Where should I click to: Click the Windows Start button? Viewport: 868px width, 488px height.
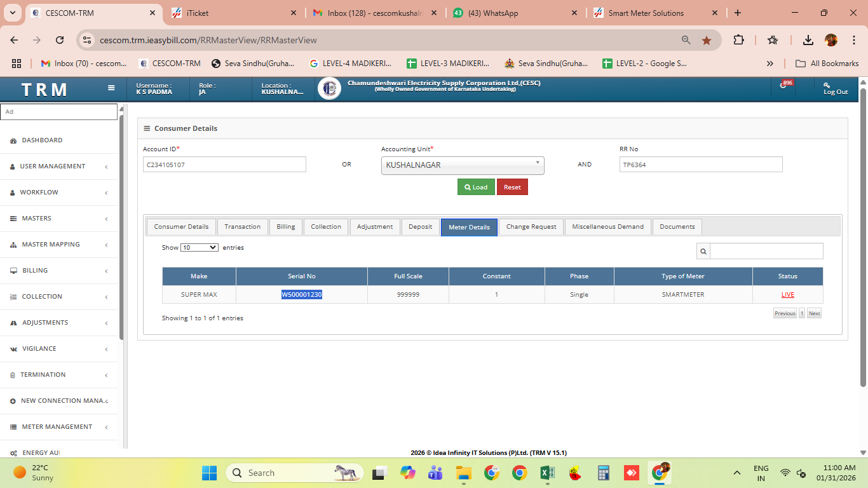tap(209, 473)
